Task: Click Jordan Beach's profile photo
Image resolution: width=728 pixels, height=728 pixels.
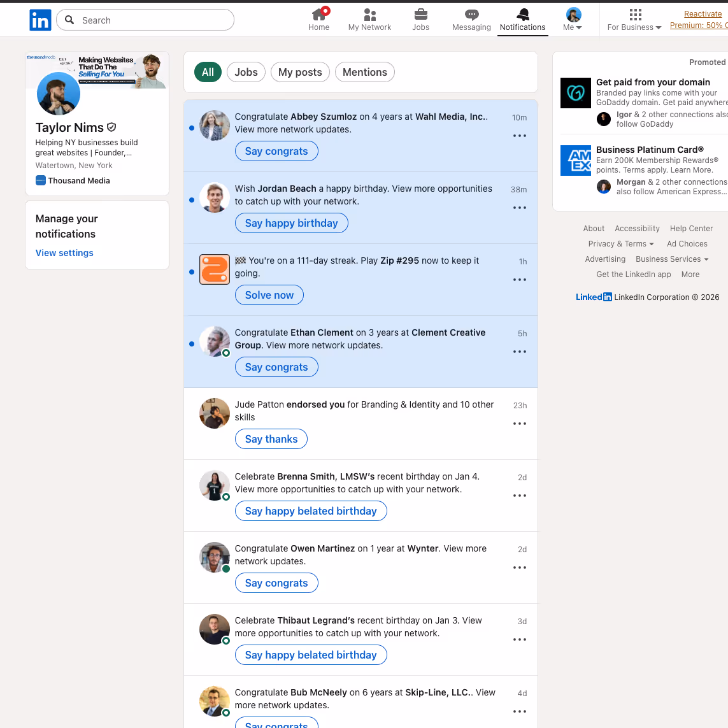Action: pyautogui.click(x=215, y=197)
